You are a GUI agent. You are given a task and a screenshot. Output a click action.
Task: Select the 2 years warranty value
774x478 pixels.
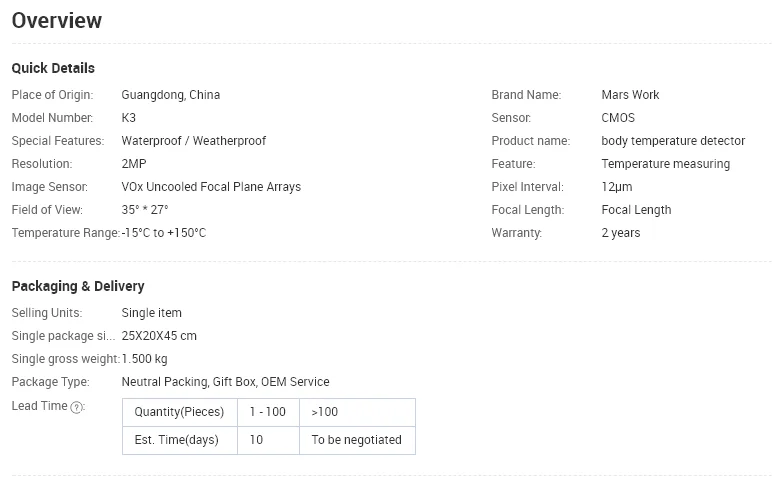[620, 233]
